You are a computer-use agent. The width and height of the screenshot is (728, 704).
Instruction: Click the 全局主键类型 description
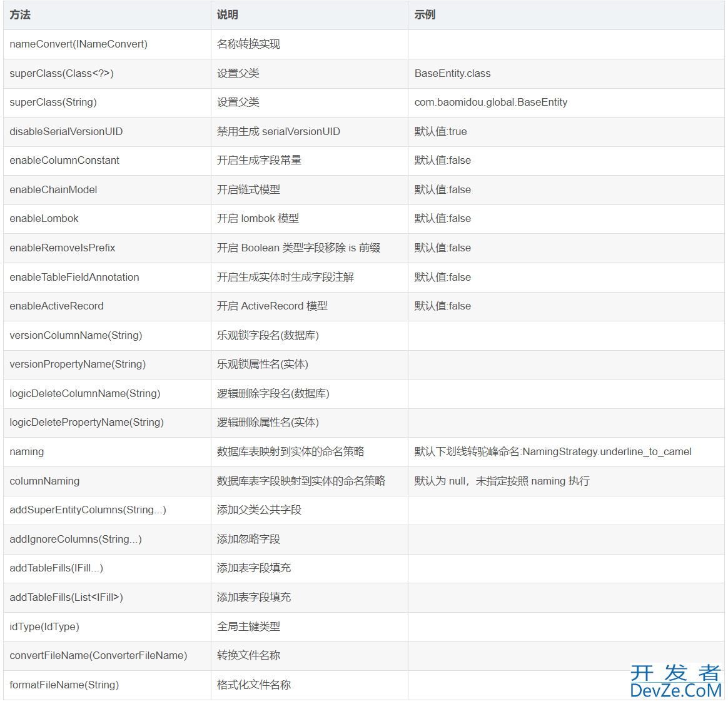[248, 626]
